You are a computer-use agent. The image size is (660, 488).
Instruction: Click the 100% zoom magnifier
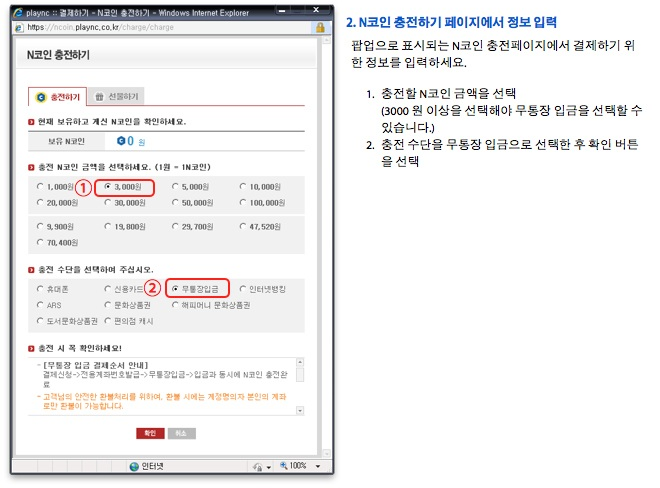click(x=284, y=465)
